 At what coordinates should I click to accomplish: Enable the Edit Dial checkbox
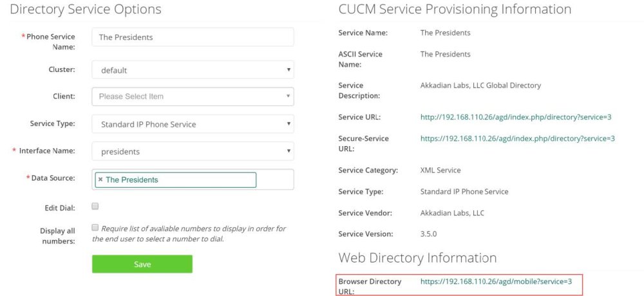point(95,207)
